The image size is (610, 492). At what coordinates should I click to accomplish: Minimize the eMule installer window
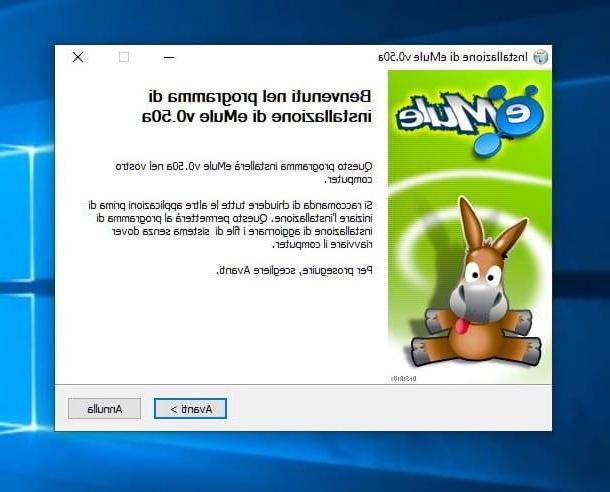(168, 58)
